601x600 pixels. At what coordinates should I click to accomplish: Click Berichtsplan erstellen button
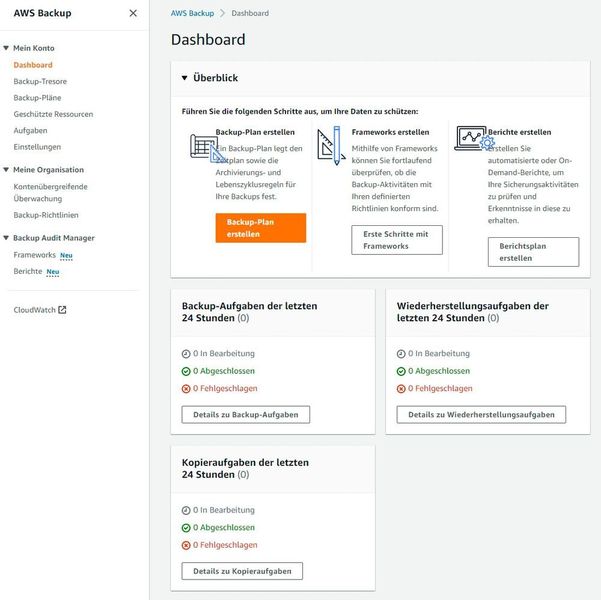tap(533, 252)
